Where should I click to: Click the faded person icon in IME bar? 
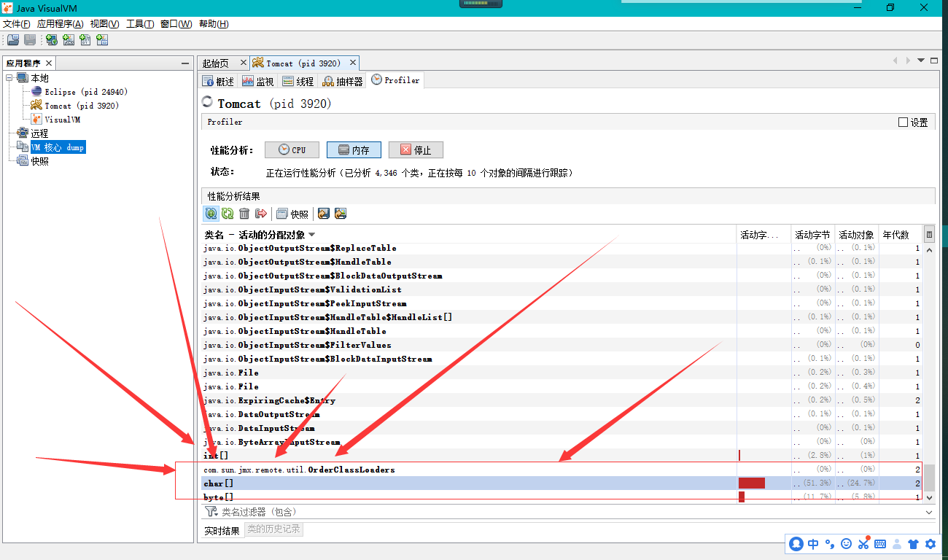tap(897, 544)
